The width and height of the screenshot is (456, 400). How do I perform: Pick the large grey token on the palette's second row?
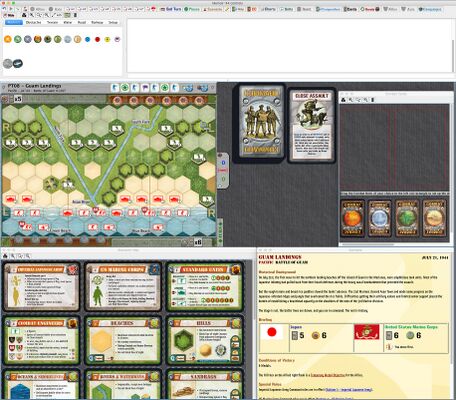[x=8, y=63]
